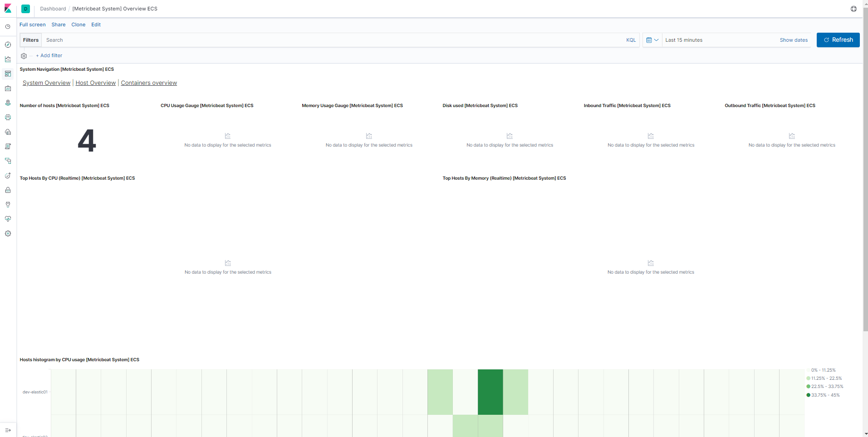Click the 22.5% - 33.75% legend color dot
This screenshot has height=437, width=868.
coord(808,387)
